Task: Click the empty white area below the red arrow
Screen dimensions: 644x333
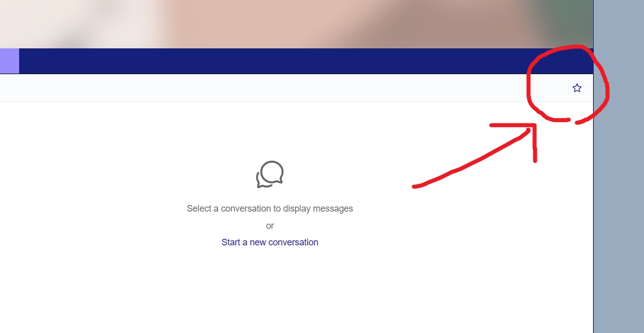Action: pos(478,252)
